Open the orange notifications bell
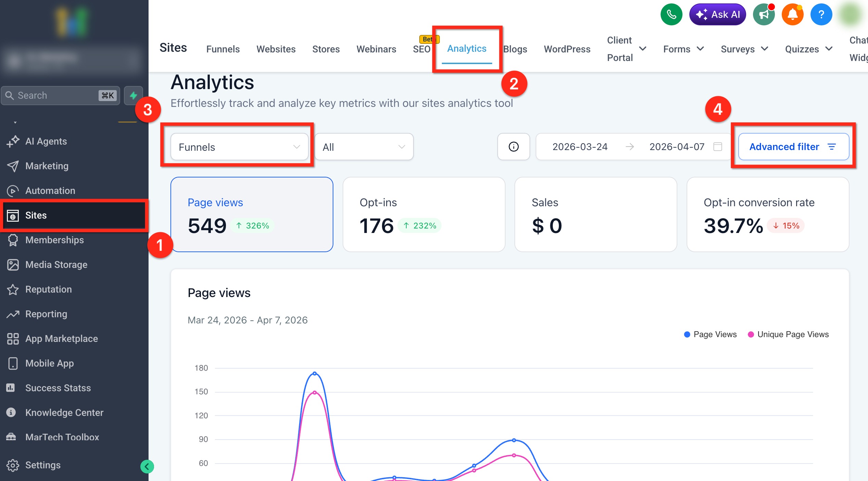 [x=792, y=14]
